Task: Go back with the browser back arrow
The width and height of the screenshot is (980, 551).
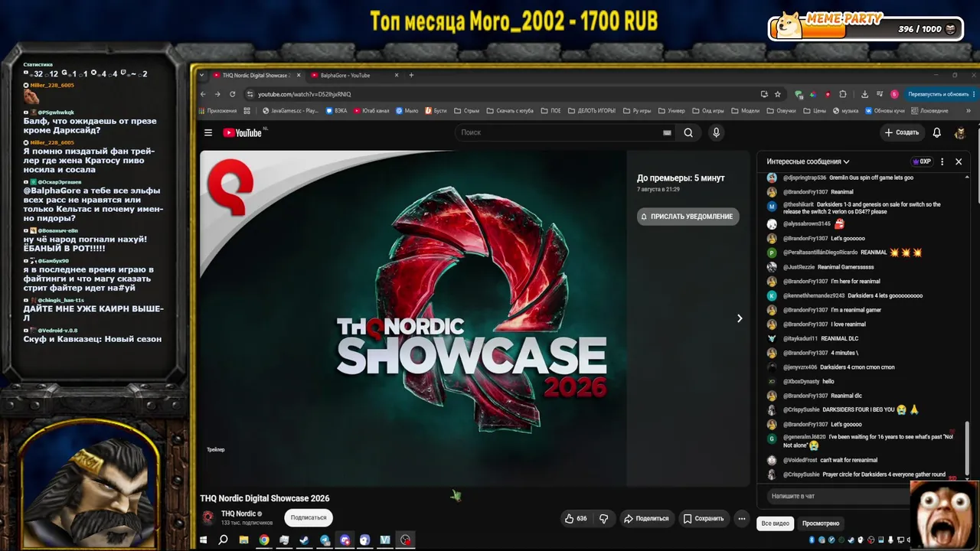Action: tap(203, 94)
